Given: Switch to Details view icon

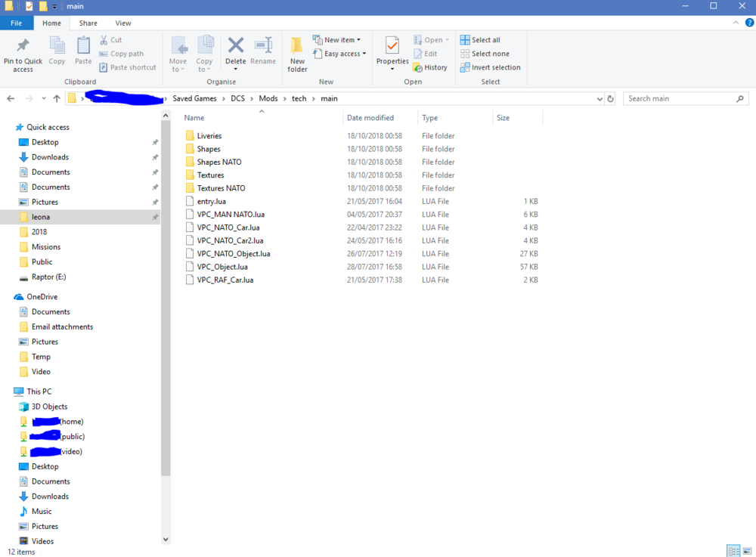Looking at the screenshot, I should pyautogui.click(x=733, y=551).
